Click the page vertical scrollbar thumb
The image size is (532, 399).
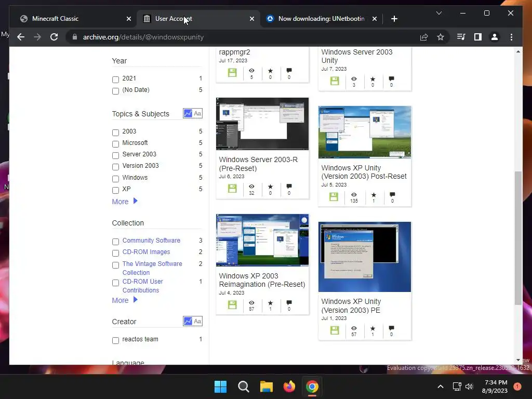(518, 237)
